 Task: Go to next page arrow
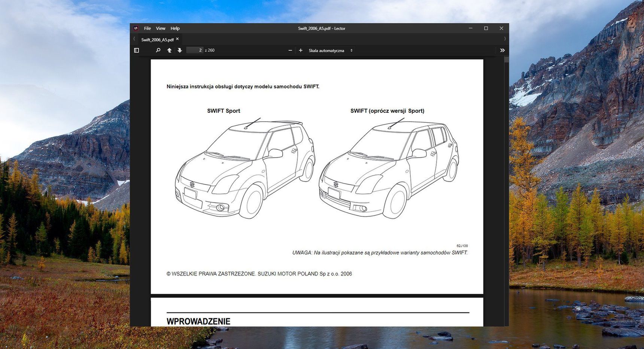(180, 50)
